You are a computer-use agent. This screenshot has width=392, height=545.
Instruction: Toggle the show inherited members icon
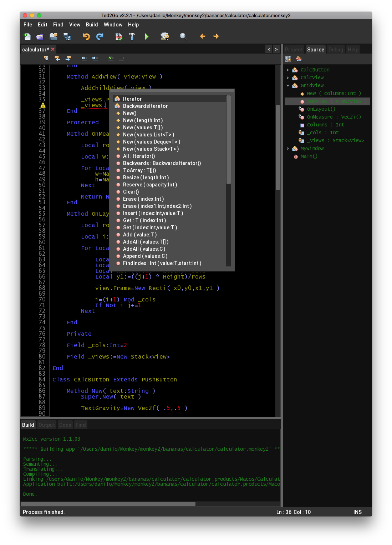(x=299, y=59)
